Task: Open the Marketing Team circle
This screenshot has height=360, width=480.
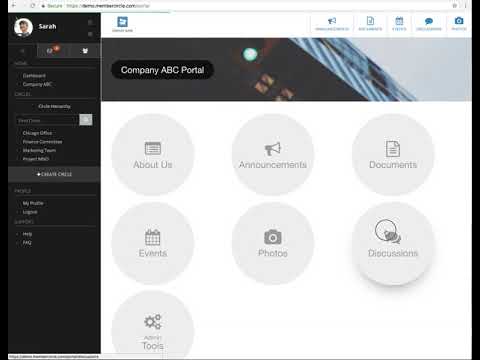Action: (39, 150)
